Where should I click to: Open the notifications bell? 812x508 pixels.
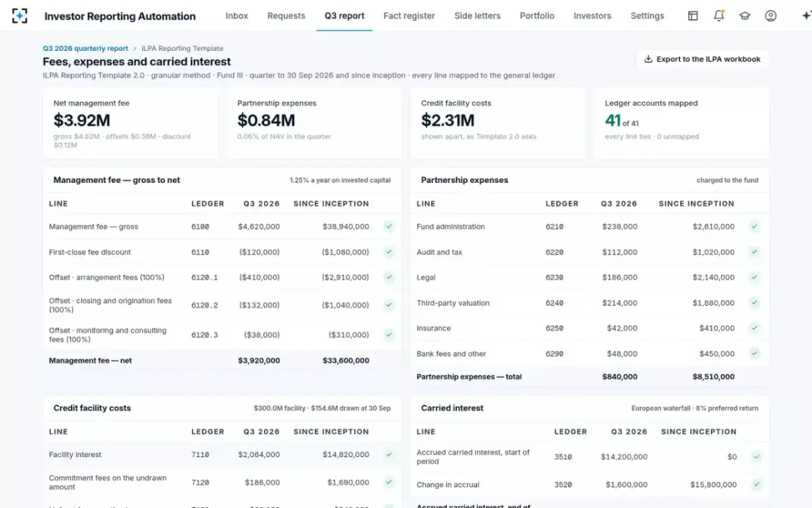719,16
